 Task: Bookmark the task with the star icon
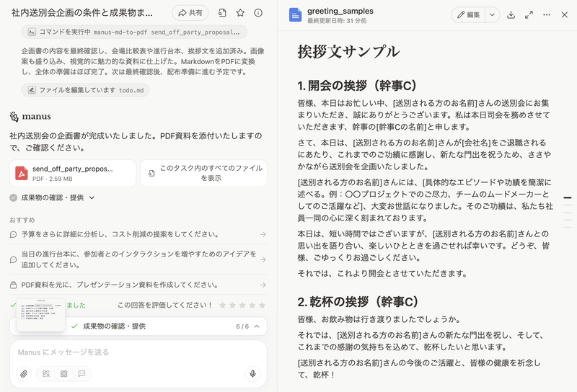tap(240, 12)
